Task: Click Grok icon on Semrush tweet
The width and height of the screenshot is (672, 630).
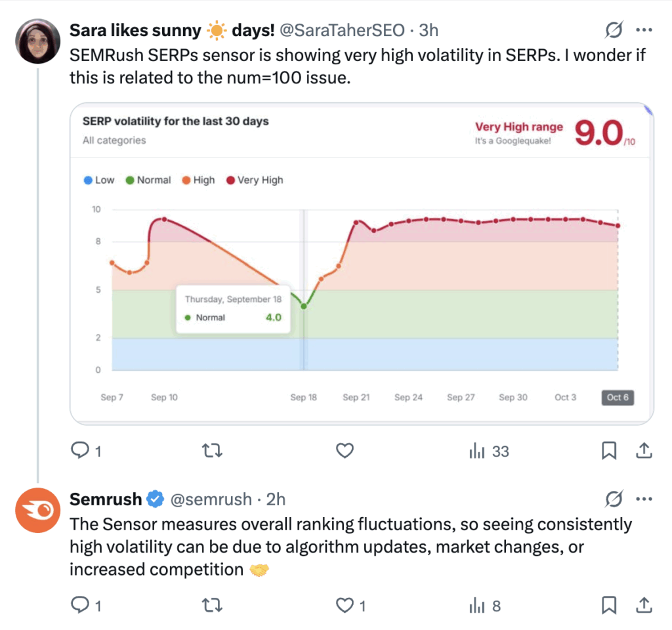Action: pyautogui.click(x=614, y=499)
